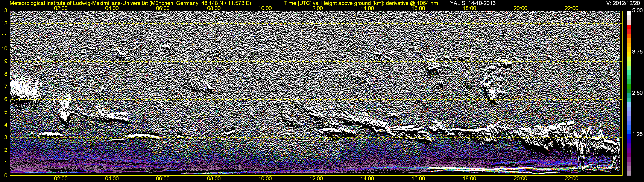The image size is (644, 182).
Task: Click 22:00 on the upper time axis
Action: click(x=571, y=8)
